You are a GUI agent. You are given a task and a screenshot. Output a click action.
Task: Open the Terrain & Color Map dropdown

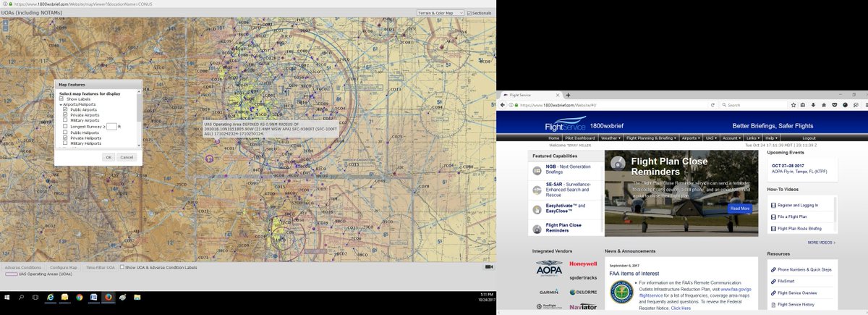[x=440, y=13]
